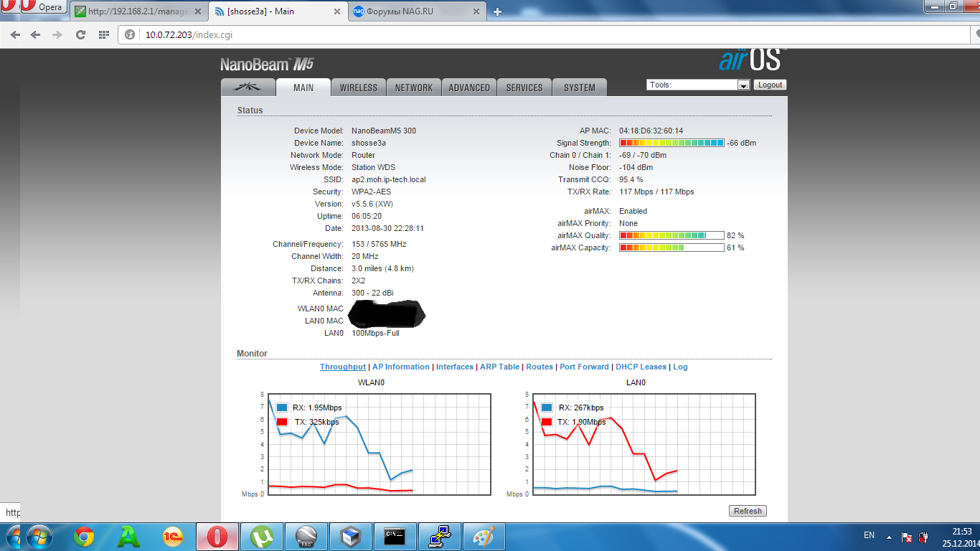Open the PRO globe app on taskbar

tap(306, 537)
